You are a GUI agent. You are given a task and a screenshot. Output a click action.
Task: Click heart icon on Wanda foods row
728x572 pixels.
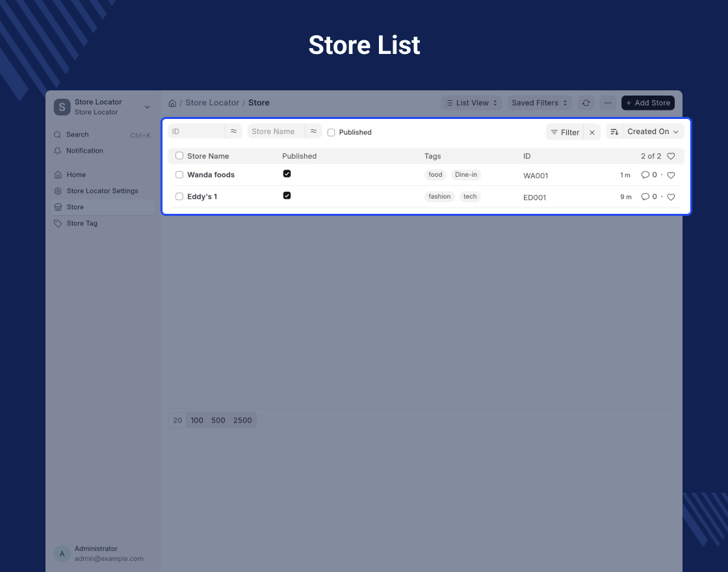671,175
